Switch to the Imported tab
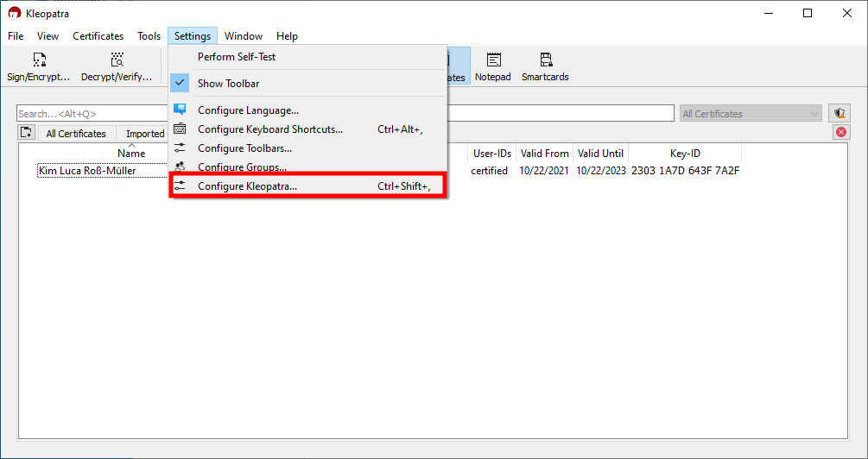This screenshot has height=459, width=868. tap(144, 134)
